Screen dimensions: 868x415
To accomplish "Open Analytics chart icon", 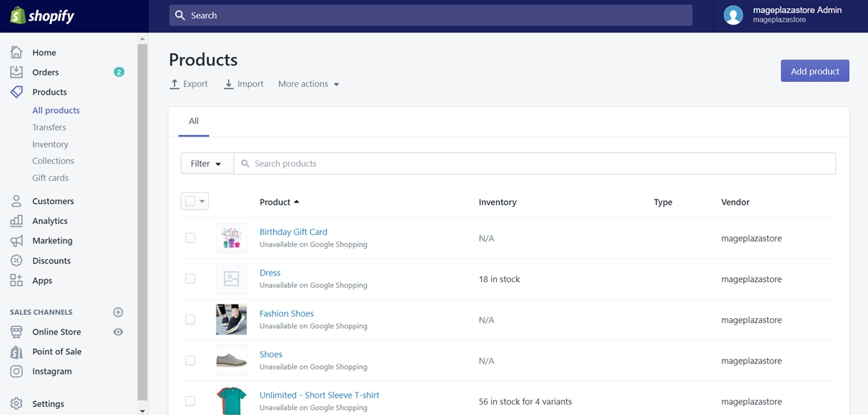I will (17, 221).
